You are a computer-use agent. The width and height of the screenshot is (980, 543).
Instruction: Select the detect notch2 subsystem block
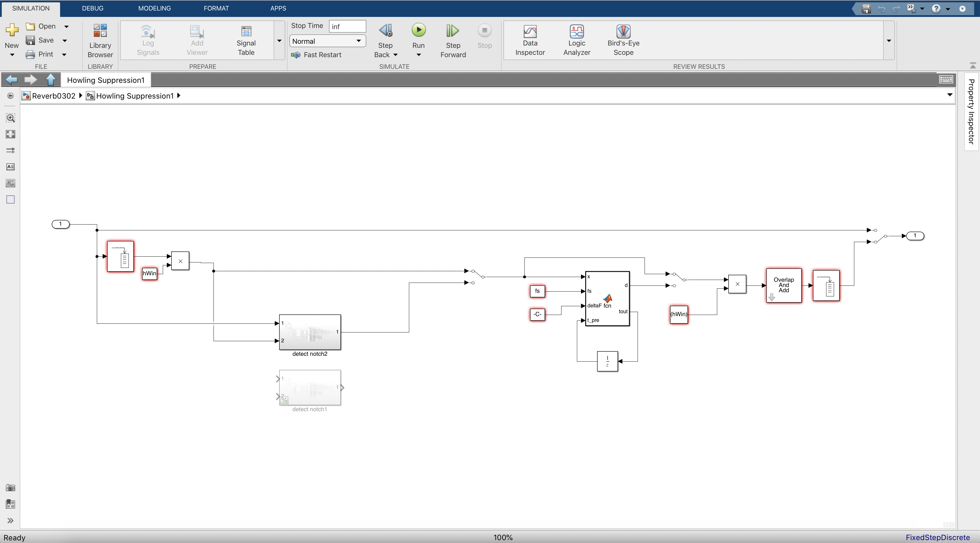click(x=310, y=332)
